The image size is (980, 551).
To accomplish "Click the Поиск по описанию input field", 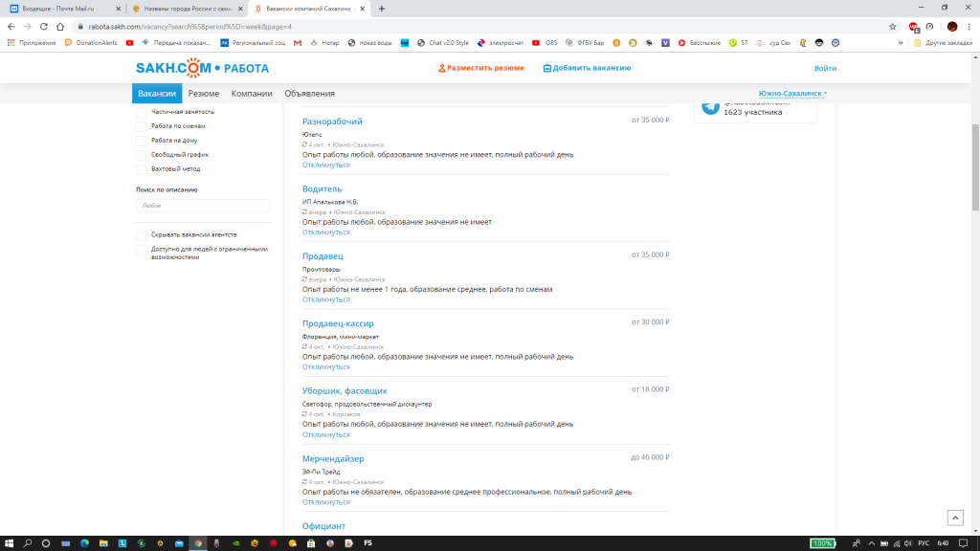I will click(203, 205).
